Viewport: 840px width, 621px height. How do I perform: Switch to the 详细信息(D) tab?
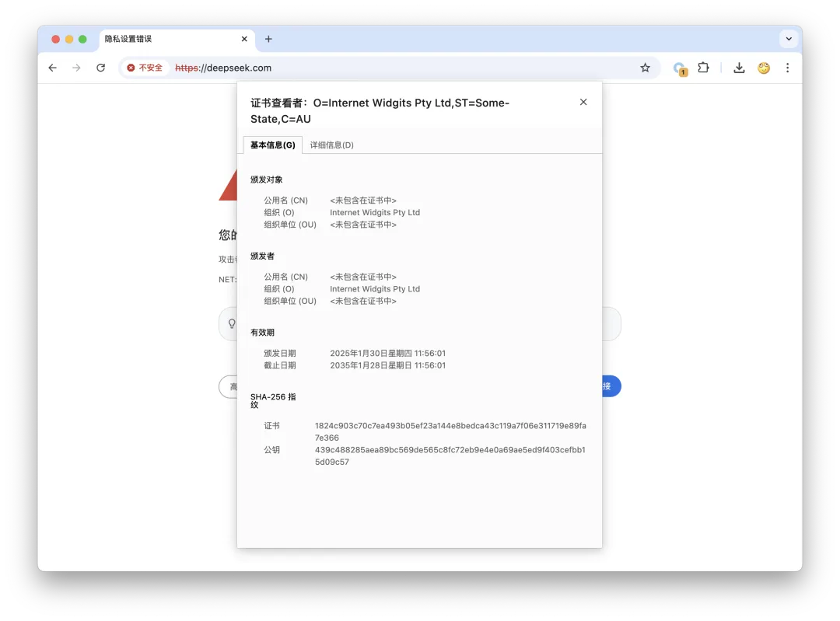(x=331, y=145)
